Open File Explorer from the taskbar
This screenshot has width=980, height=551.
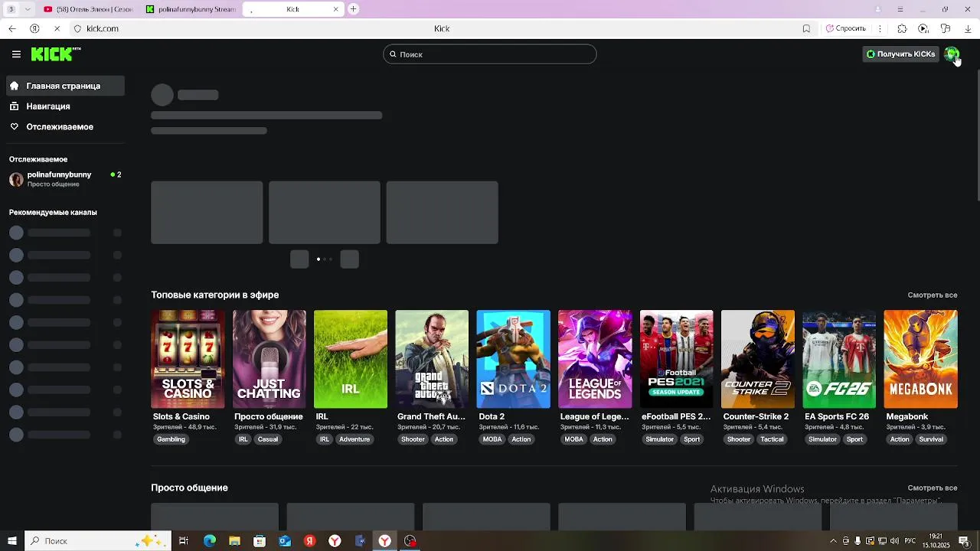coord(234,541)
